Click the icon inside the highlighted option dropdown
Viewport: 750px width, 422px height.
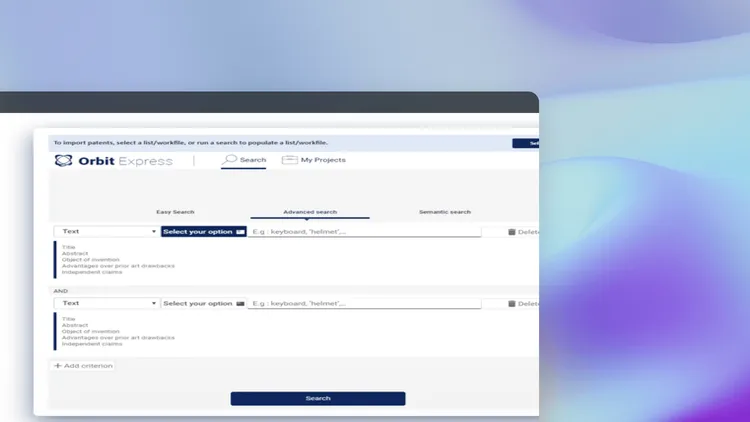pos(240,232)
